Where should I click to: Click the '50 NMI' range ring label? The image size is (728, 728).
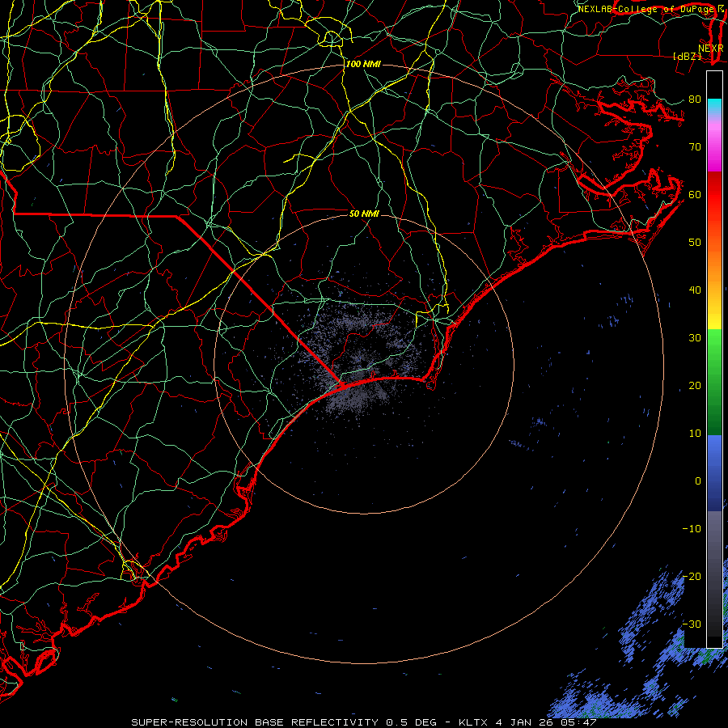(365, 214)
